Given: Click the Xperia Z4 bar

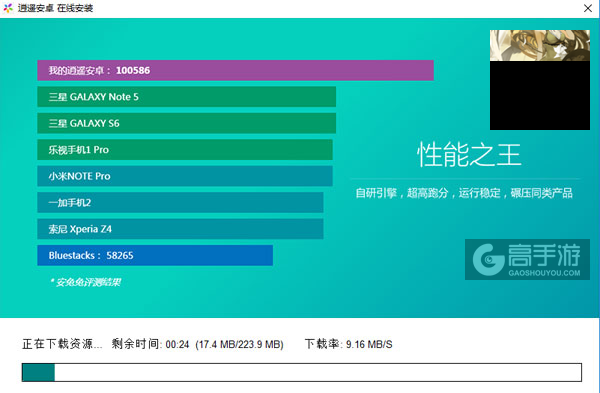Looking at the screenshot, I should (180, 229).
